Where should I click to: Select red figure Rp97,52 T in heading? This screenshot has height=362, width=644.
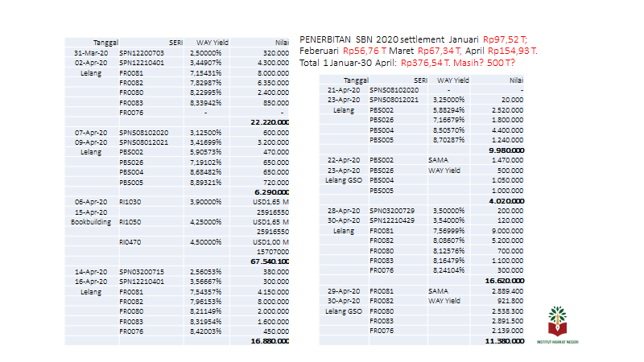click(505, 39)
